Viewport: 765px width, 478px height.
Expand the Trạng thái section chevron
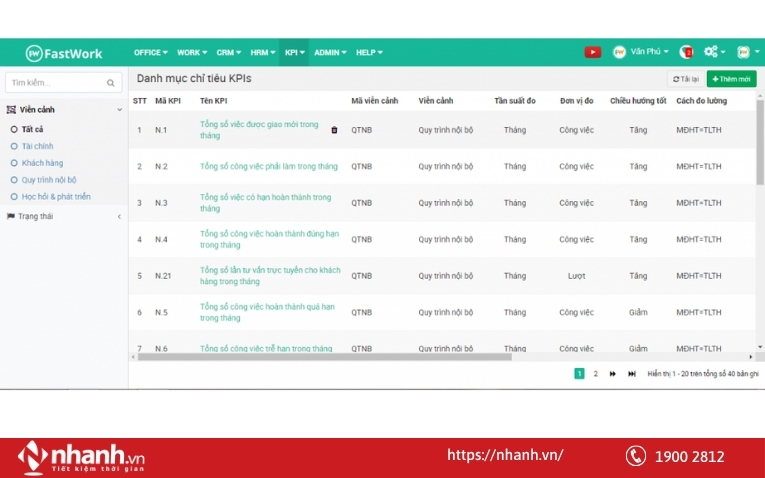[120, 216]
